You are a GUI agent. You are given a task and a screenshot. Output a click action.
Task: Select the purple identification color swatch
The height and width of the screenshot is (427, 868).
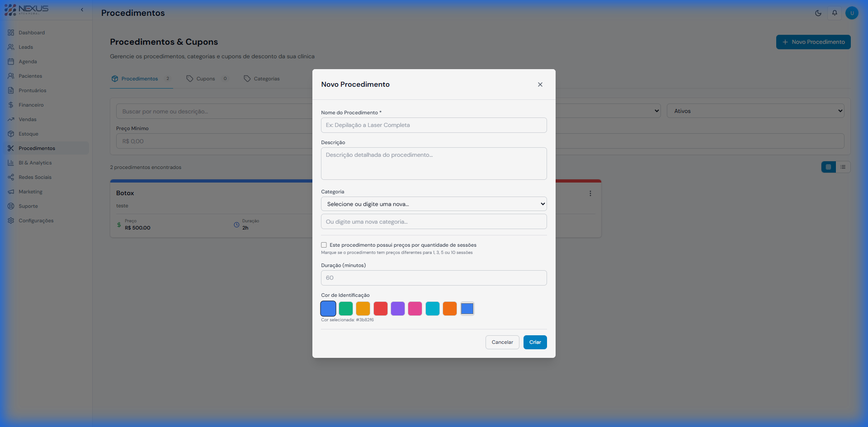pos(397,309)
